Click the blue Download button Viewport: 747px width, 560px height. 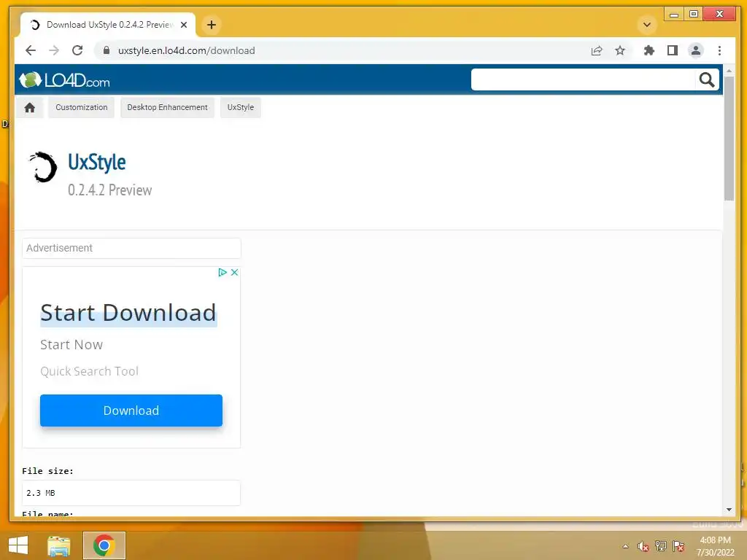(131, 411)
